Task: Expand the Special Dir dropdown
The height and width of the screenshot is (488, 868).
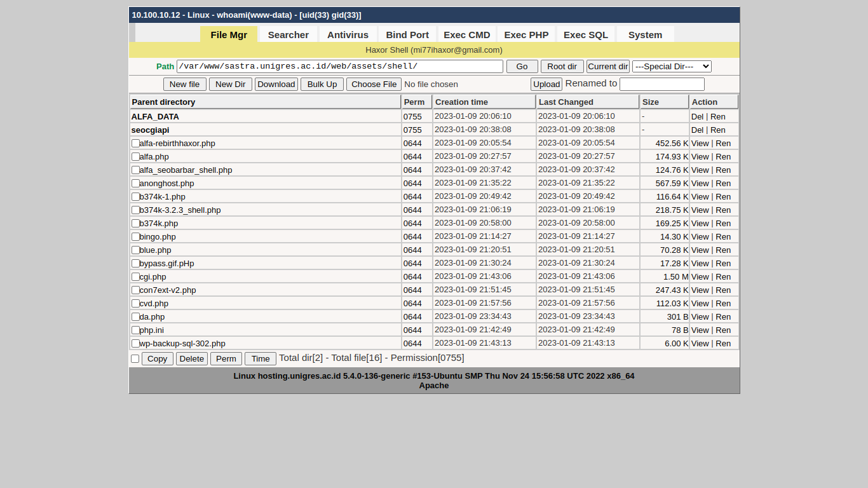Action: click(x=672, y=67)
